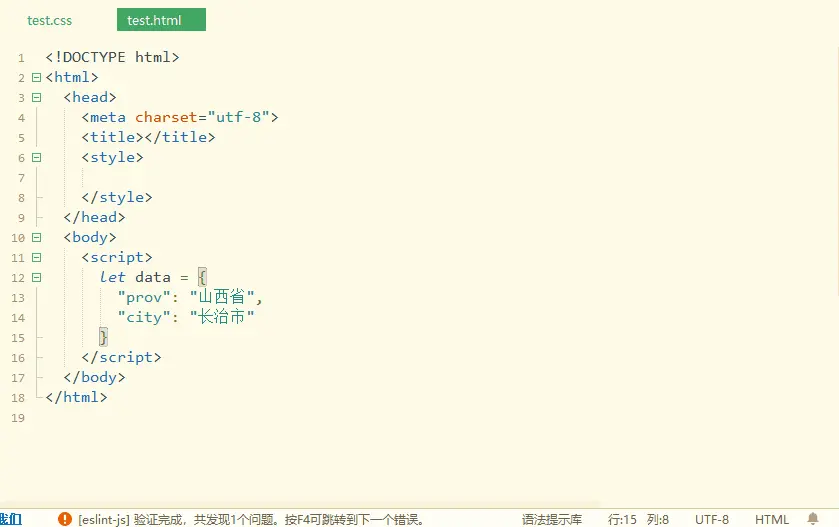Screen dimensions: 839x527
Task: Click the row 15 column 8 position indicator
Action: (638, 519)
